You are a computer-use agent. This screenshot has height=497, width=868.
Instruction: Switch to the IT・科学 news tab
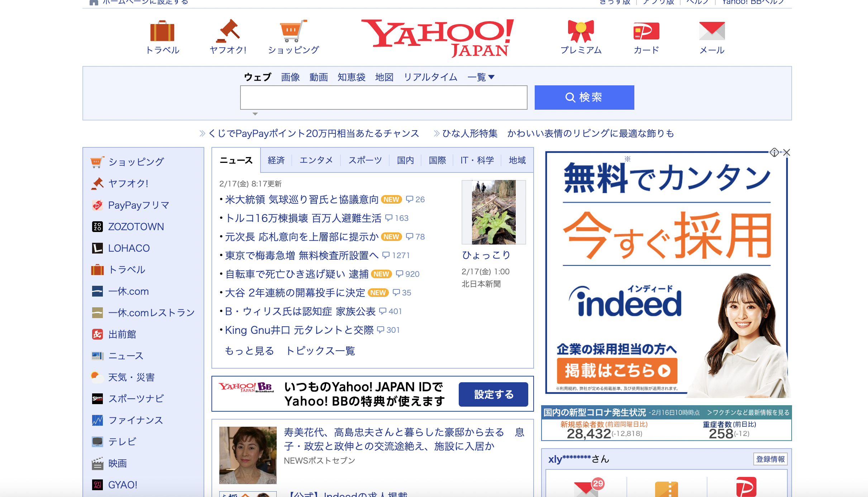tap(477, 160)
